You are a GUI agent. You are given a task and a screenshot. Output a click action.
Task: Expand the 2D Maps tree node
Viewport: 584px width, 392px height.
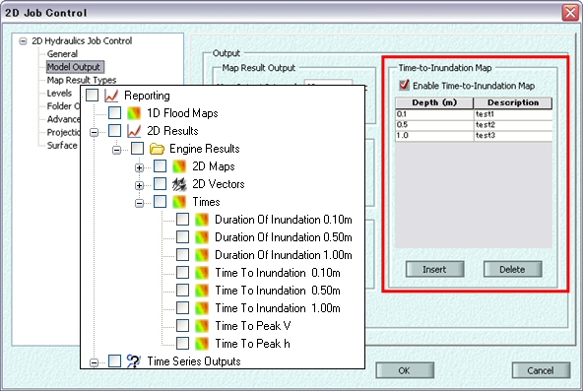coord(139,167)
